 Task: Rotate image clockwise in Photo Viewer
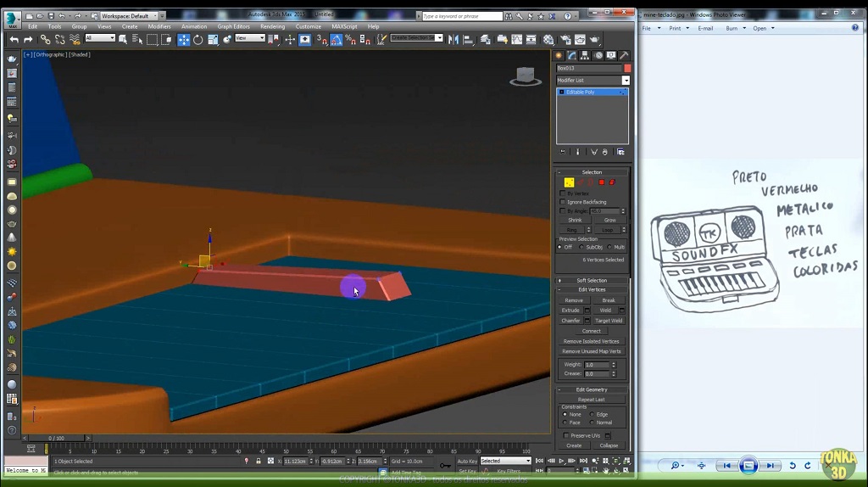806,466
